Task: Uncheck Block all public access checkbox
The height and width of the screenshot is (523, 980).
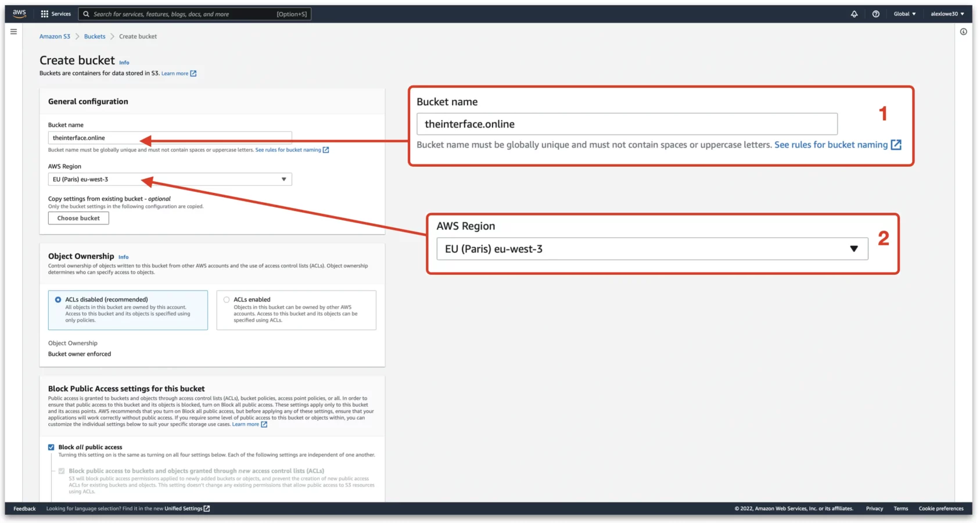Action: [51, 447]
